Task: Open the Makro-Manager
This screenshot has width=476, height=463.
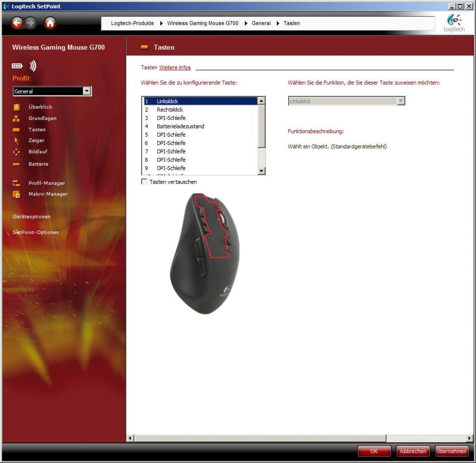Action: pos(48,194)
